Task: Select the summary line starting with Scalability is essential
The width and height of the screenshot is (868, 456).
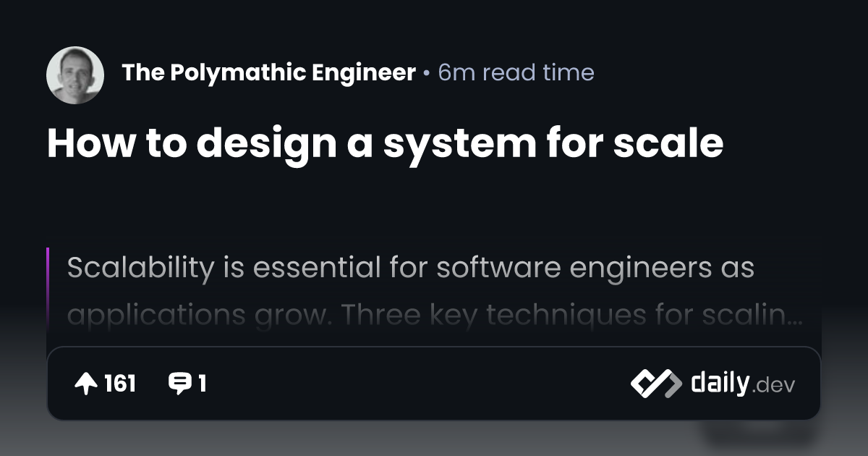Action: click(411, 268)
